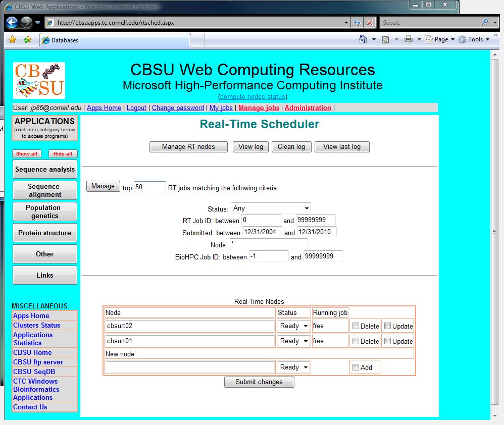Image resolution: width=504 pixels, height=425 pixels.
Task: Click the Refresh page icon
Action: tap(357, 23)
